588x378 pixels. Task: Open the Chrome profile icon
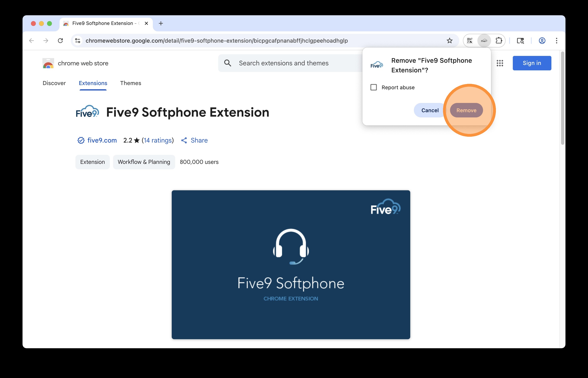pyautogui.click(x=542, y=40)
